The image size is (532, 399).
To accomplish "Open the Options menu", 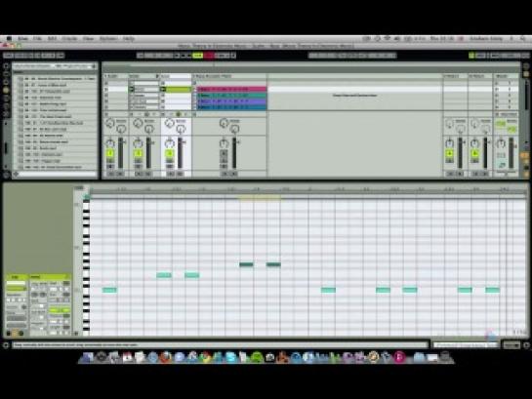I will [x=108, y=39].
